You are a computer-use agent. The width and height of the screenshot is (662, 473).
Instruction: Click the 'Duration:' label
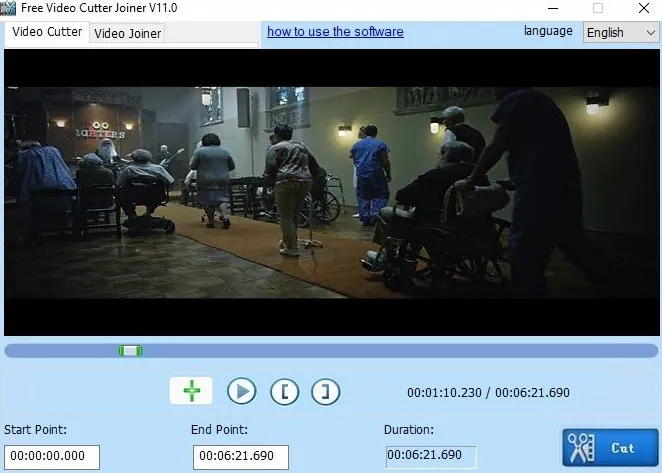[x=409, y=430]
